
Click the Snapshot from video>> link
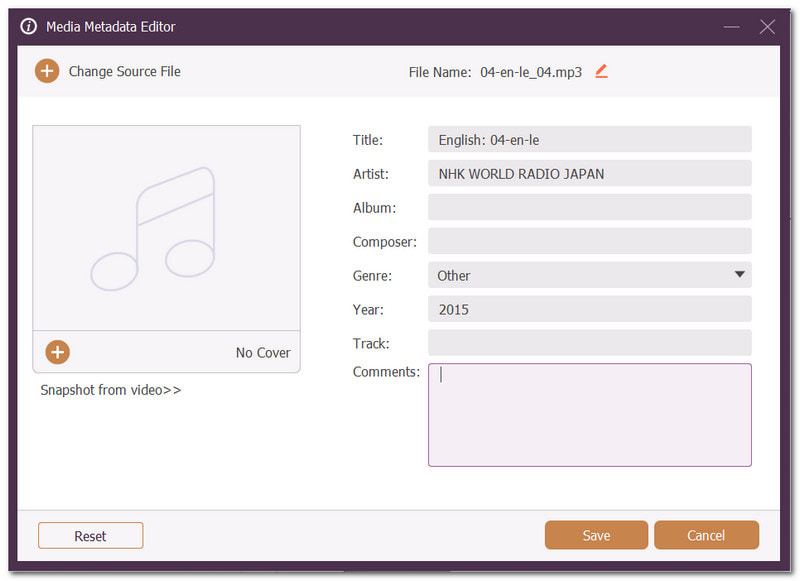click(x=111, y=390)
